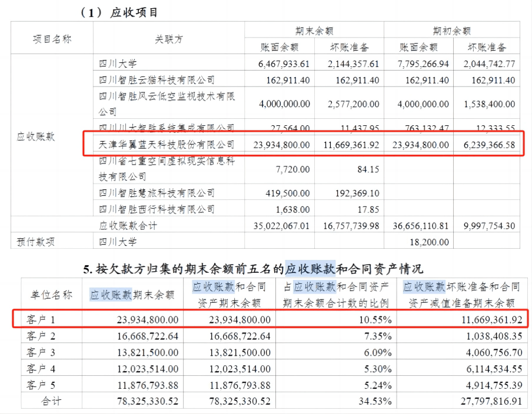The width and height of the screenshot is (532, 414).
Task: Select the 客户 5 row label
Action: click(41, 385)
